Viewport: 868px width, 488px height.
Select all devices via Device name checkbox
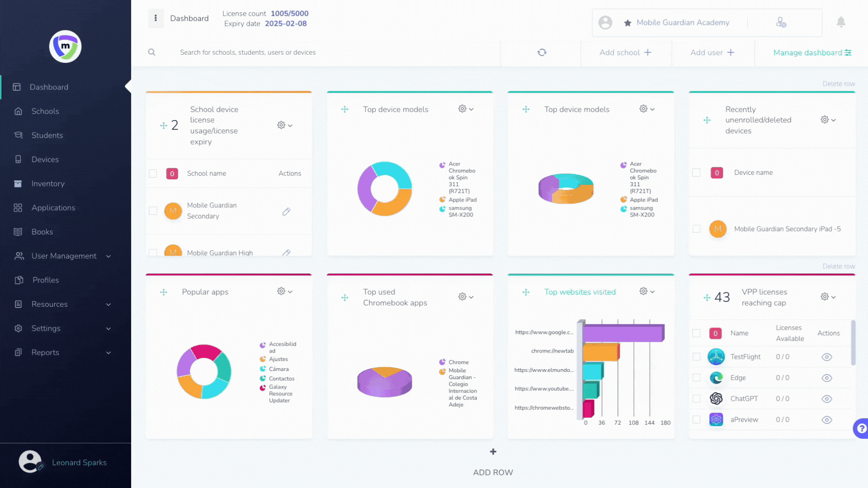click(x=696, y=173)
